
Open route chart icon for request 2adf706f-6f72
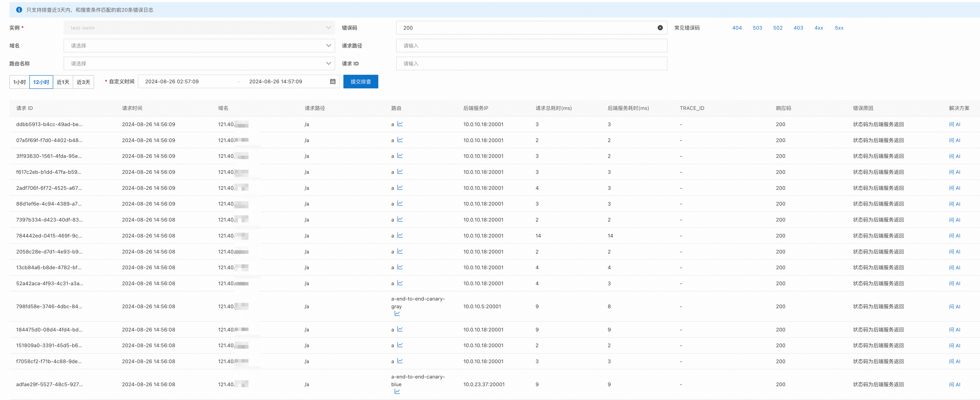click(x=400, y=188)
